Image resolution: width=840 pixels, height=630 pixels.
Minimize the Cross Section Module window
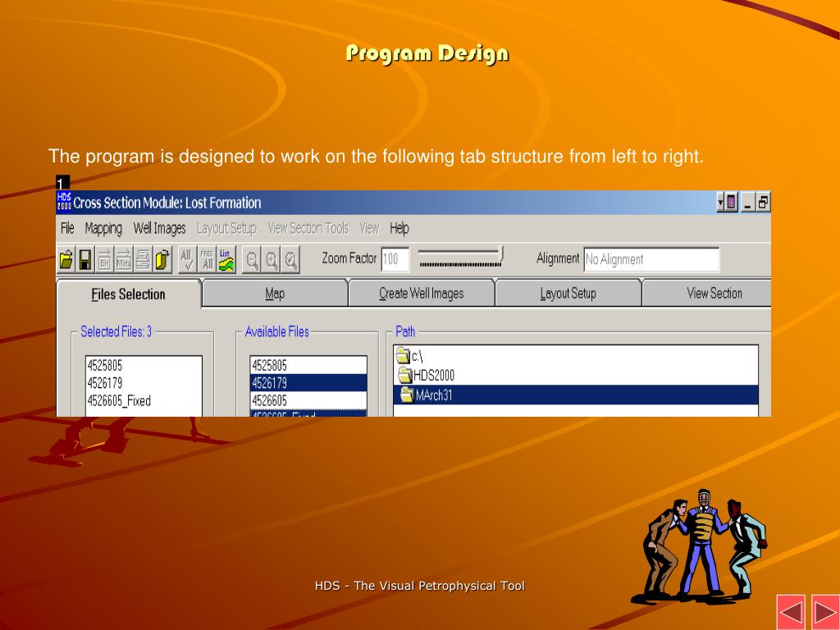pyautogui.click(x=748, y=203)
